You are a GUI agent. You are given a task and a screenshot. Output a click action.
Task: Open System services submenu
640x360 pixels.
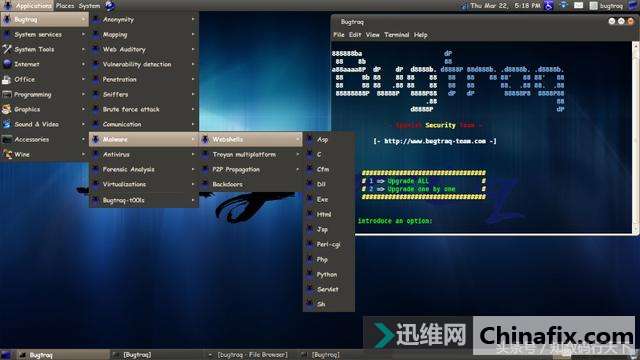click(x=44, y=34)
